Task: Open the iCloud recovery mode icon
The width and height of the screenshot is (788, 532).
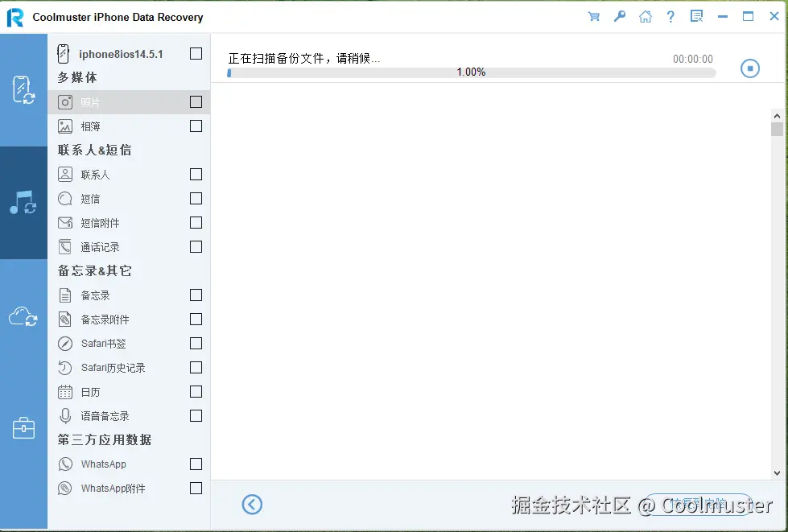Action: 24,314
